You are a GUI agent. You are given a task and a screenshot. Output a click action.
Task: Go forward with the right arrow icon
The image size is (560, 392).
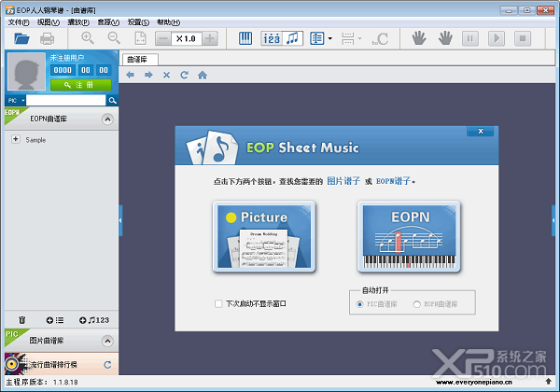point(148,75)
